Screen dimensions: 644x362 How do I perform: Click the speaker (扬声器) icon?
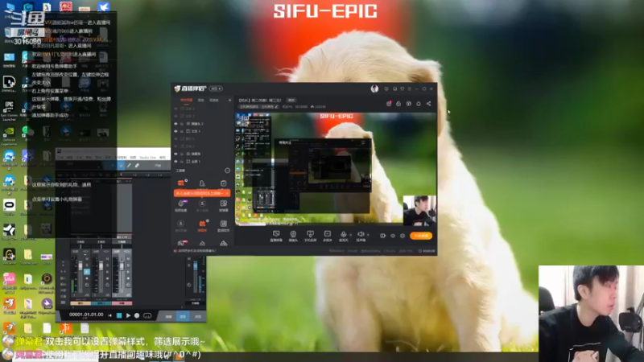point(360,236)
